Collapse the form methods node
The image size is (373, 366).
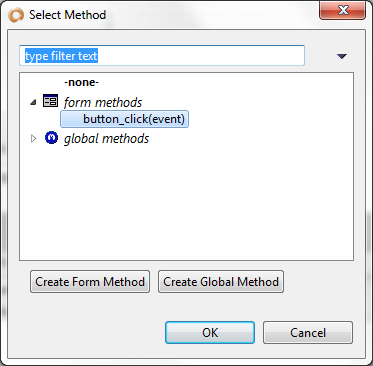pyautogui.click(x=33, y=102)
